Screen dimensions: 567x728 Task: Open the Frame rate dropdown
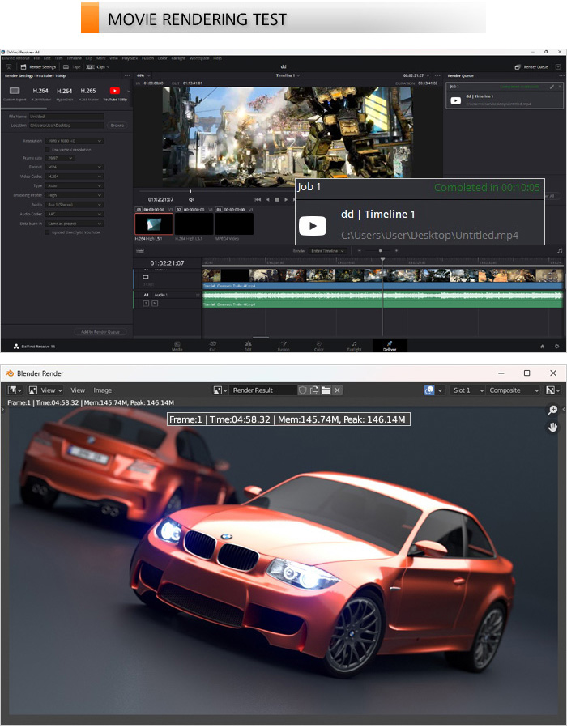(61, 159)
